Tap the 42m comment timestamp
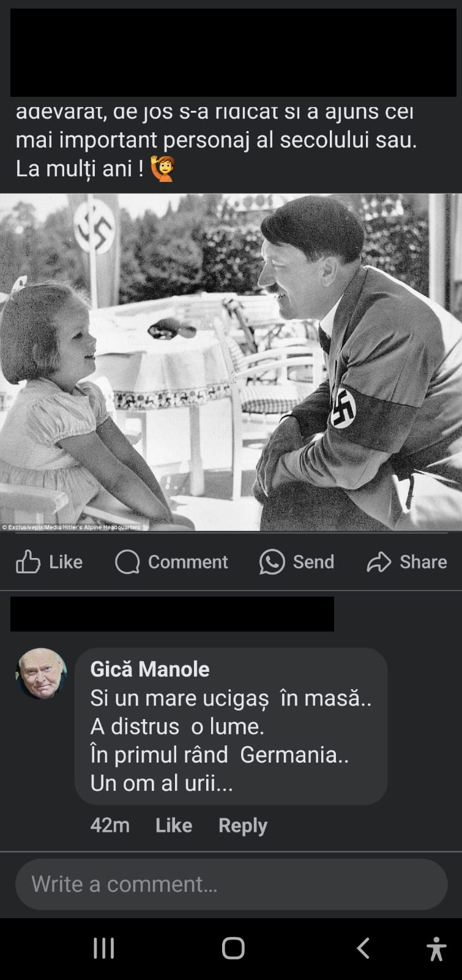Screen dimensions: 462x980 110,825
